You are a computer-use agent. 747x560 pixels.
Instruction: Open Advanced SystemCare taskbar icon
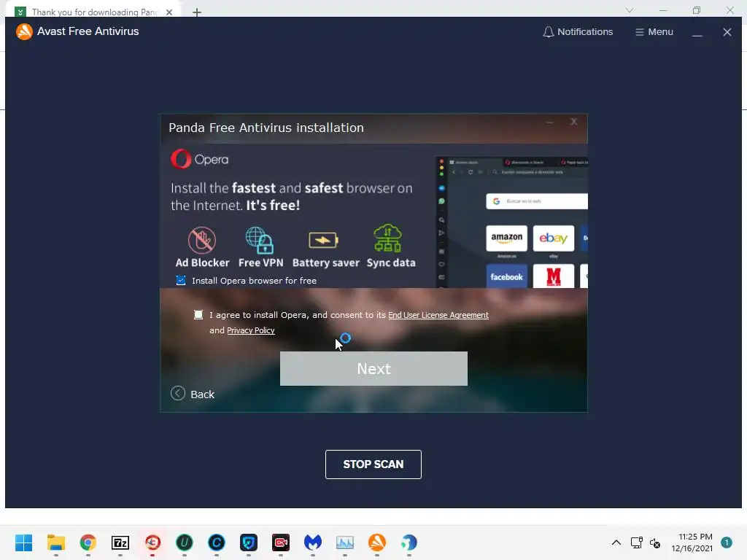217,542
